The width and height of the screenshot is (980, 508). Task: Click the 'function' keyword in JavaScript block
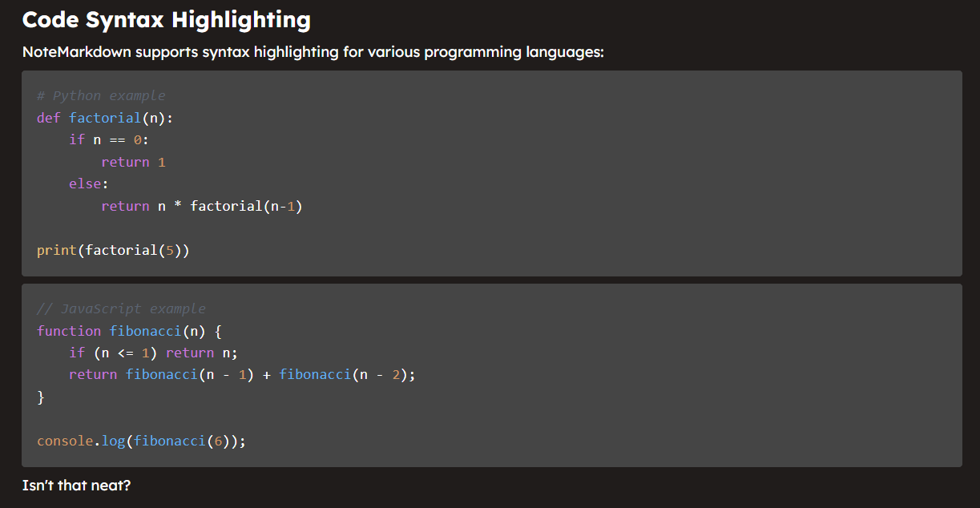69,331
